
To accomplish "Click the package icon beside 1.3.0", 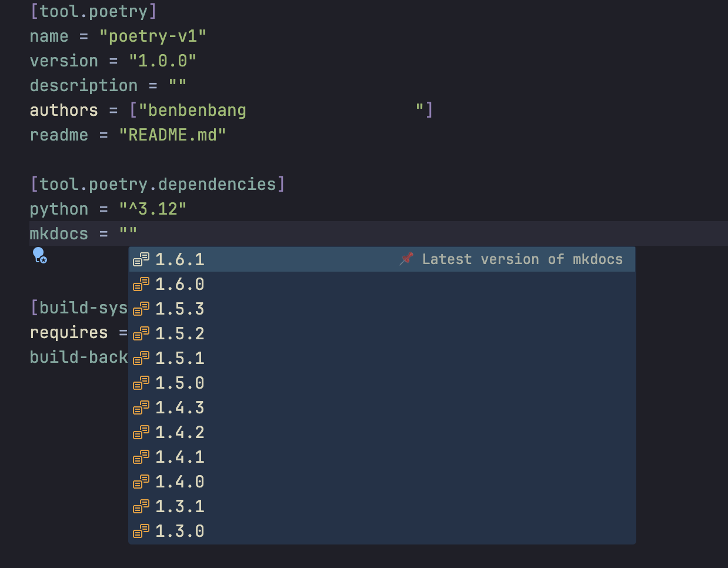I will coord(141,531).
